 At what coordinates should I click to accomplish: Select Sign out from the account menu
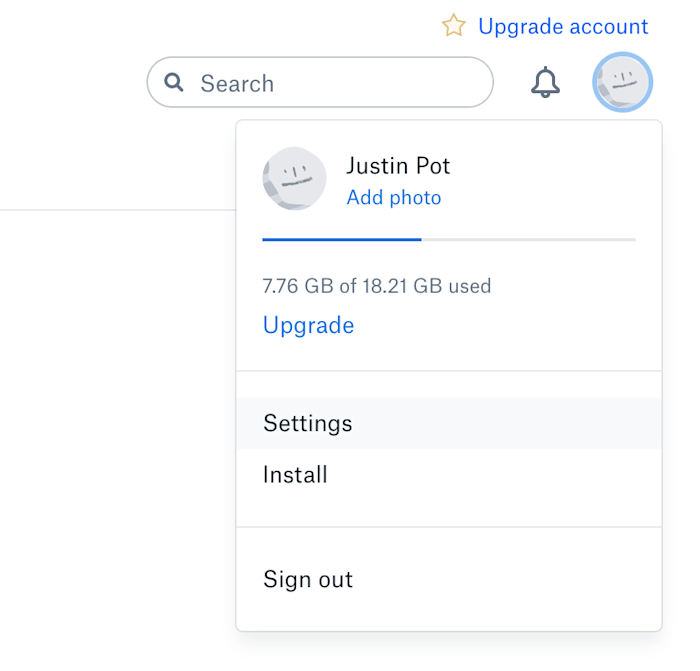(449, 579)
